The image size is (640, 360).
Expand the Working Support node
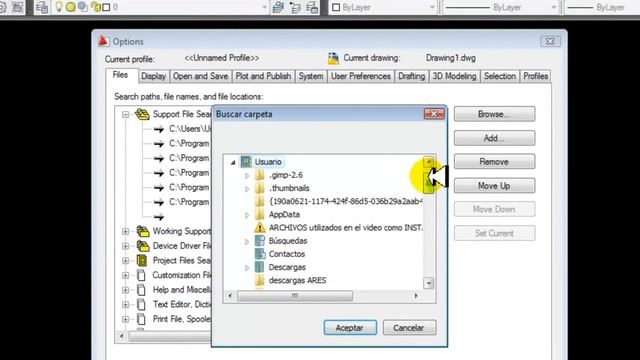coord(126,231)
